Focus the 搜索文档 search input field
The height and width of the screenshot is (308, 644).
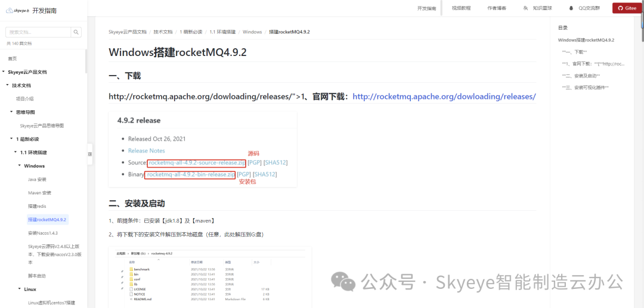(38, 32)
